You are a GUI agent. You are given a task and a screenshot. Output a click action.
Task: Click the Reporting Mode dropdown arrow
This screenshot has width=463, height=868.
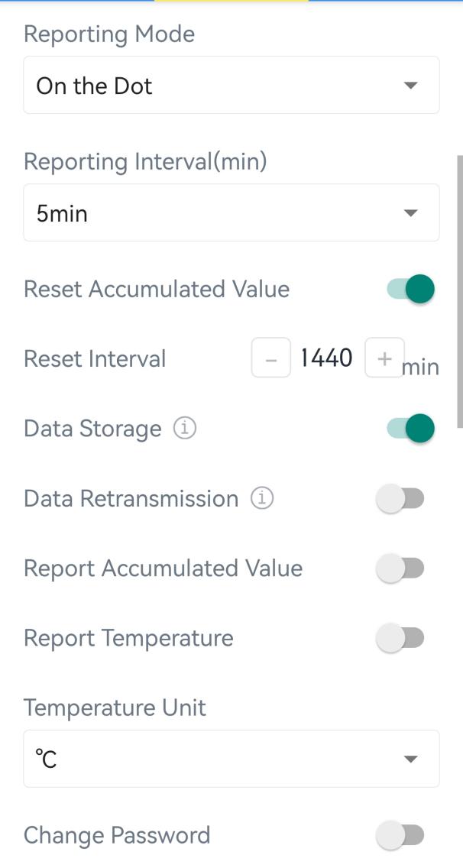click(410, 85)
